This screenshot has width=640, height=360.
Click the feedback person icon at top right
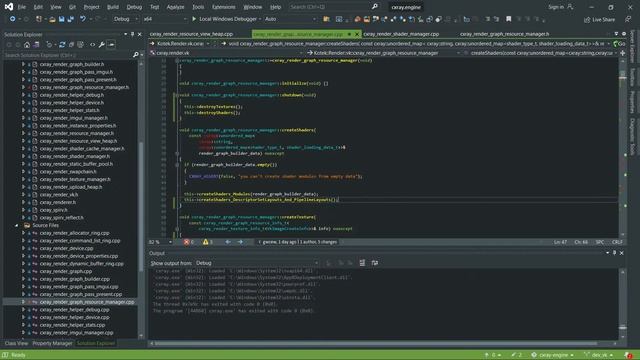pyautogui.click(x=628, y=19)
